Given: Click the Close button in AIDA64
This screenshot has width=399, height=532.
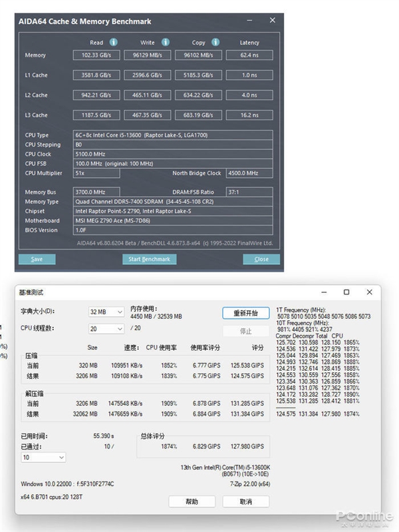Looking at the screenshot, I should tap(261, 259).
